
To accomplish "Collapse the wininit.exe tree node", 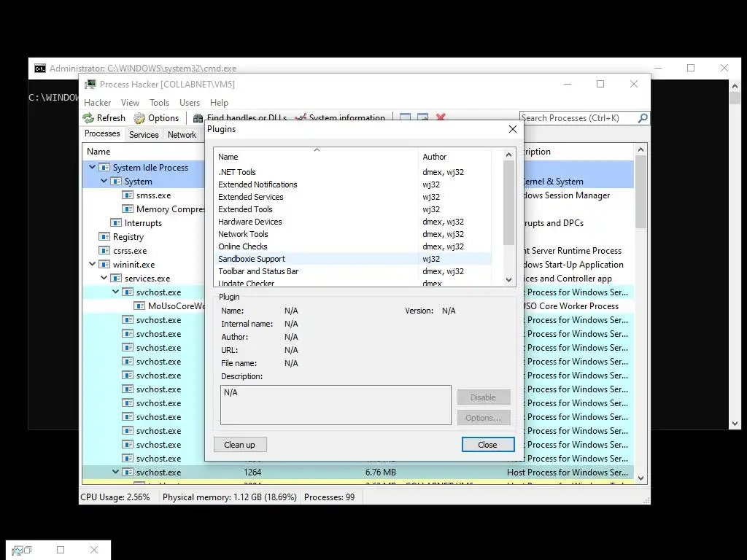I will pyautogui.click(x=93, y=264).
